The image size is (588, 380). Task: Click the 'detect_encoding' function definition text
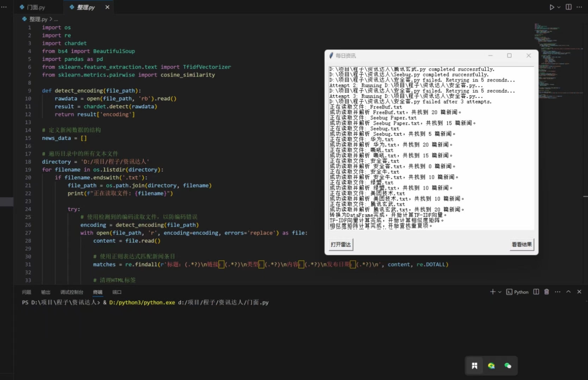79,91
